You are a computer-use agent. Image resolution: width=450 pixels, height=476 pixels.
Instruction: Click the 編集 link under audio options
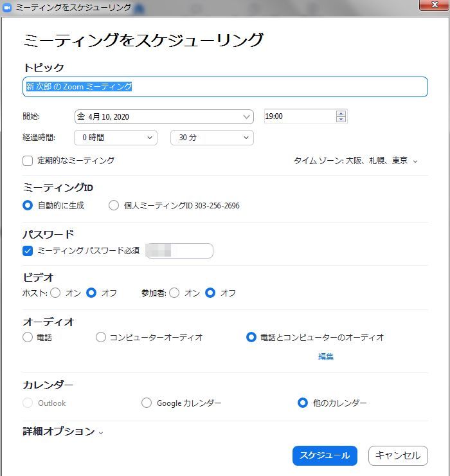[x=326, y=356]
